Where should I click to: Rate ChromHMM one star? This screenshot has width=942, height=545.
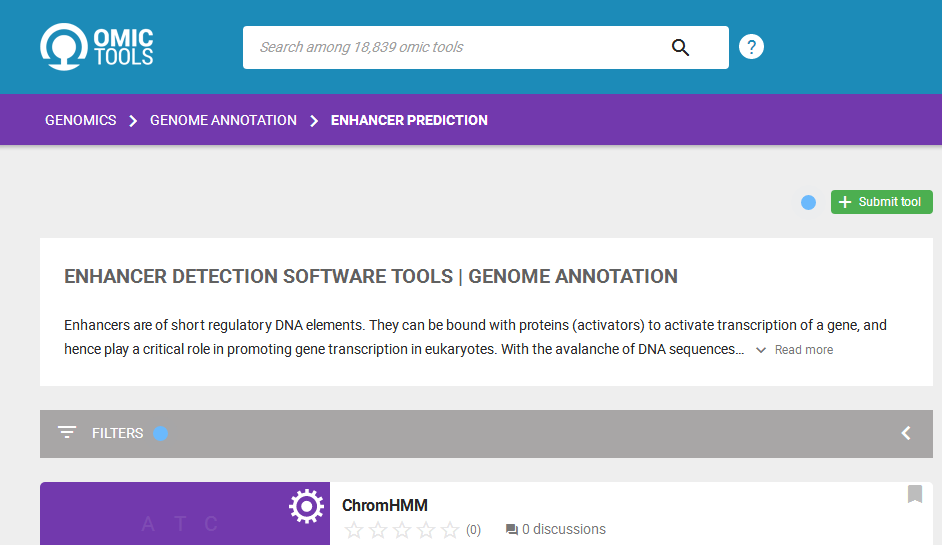tap(354, 530)
